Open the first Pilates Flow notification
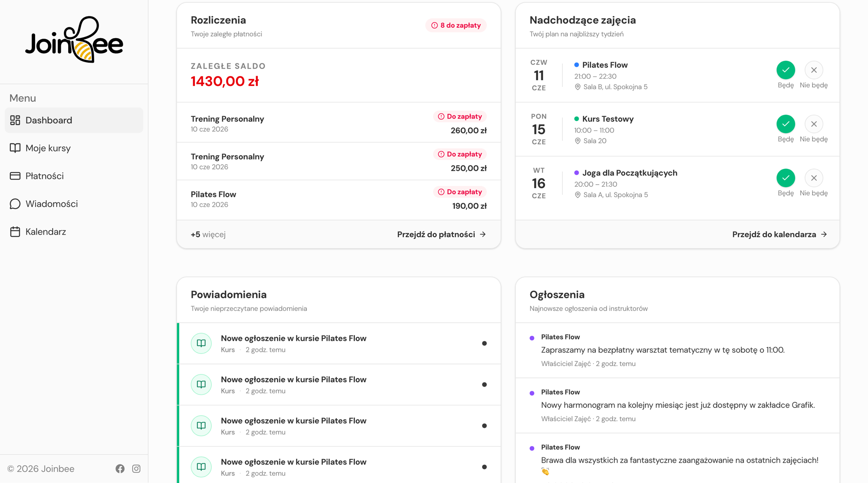 [x=339, y=344]
